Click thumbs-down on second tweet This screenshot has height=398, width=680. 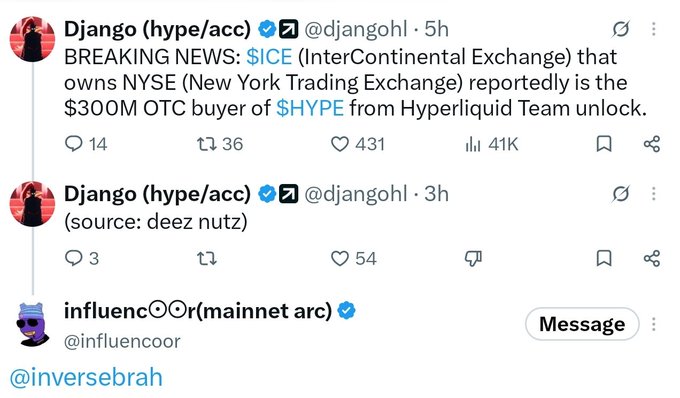click(x=473, y=259)
